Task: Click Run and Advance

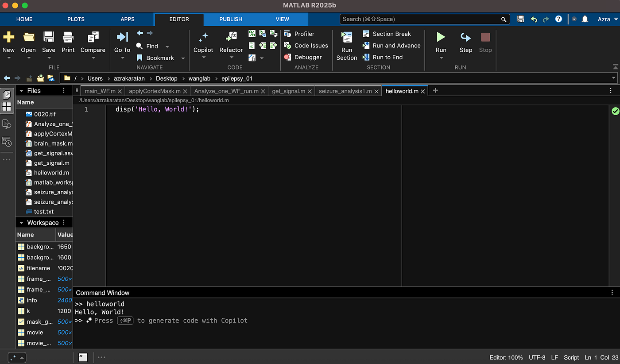Action: click(x=391, y=45)
